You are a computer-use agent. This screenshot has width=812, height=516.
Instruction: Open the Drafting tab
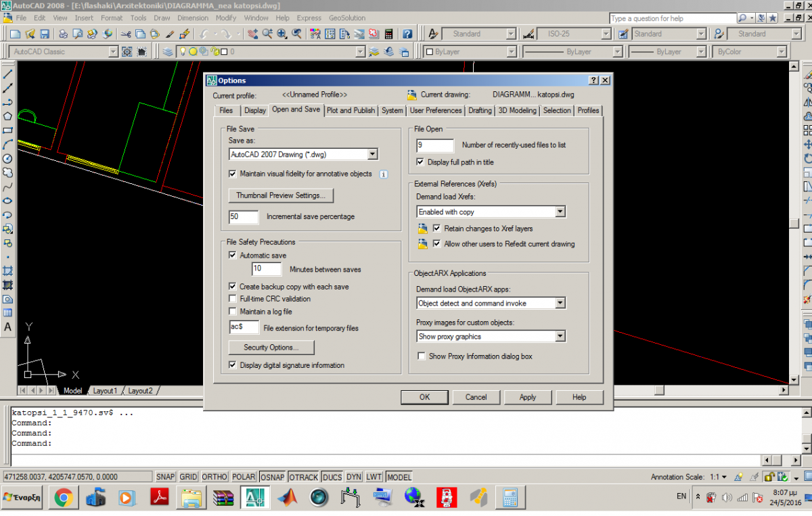coord(480,110)
